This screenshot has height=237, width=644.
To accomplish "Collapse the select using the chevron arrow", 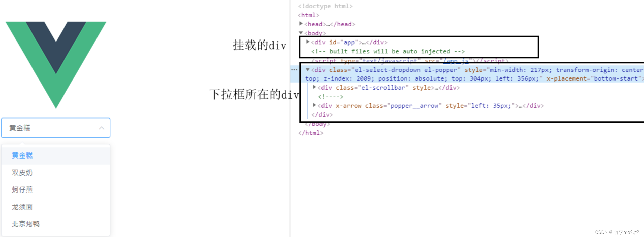I will coord(102,128).
